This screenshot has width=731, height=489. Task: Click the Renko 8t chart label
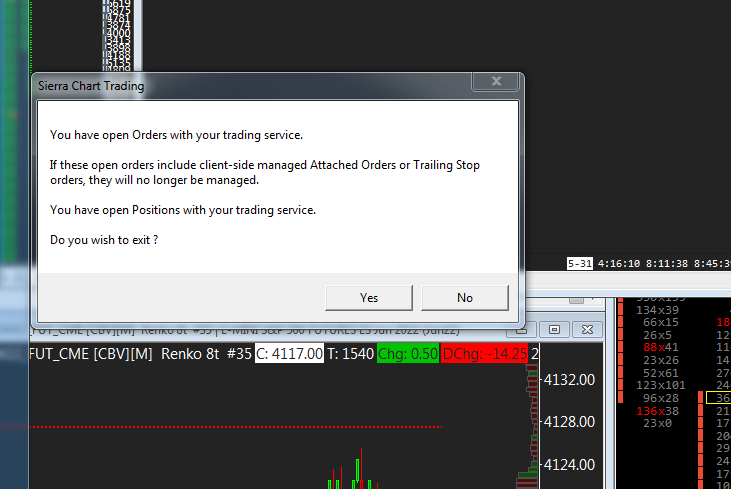point(190,354)
